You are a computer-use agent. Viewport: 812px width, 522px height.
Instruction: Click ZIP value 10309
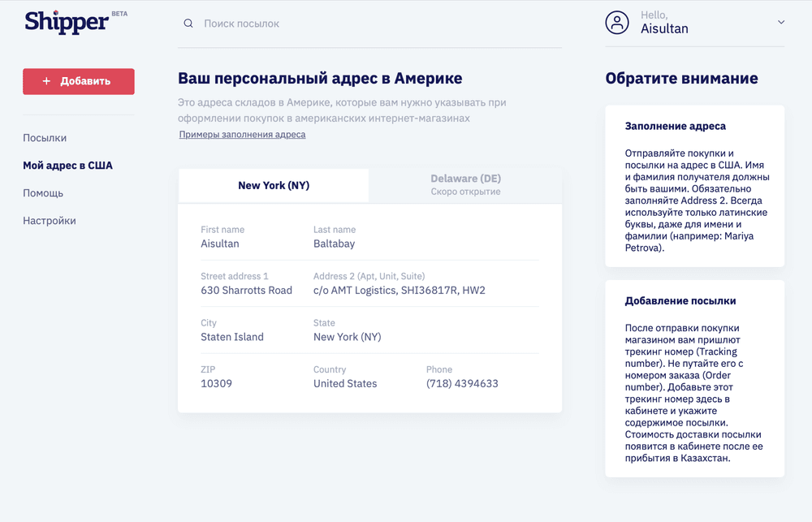217,383
